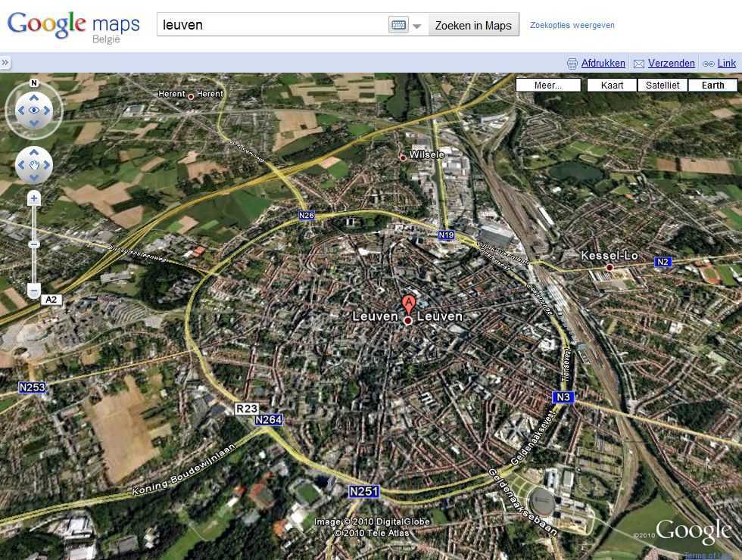Viewport: 742px width, 560px height.
Task: Click the chain icon beside Link
Action: (709, 64)
